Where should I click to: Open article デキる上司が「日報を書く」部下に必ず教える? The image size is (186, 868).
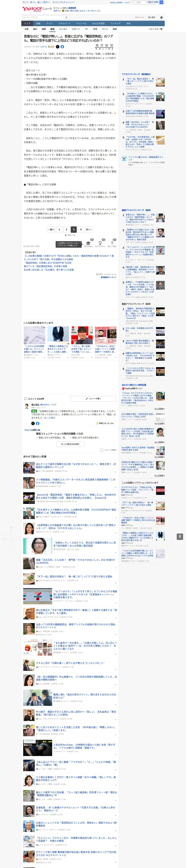click(70, 663)
